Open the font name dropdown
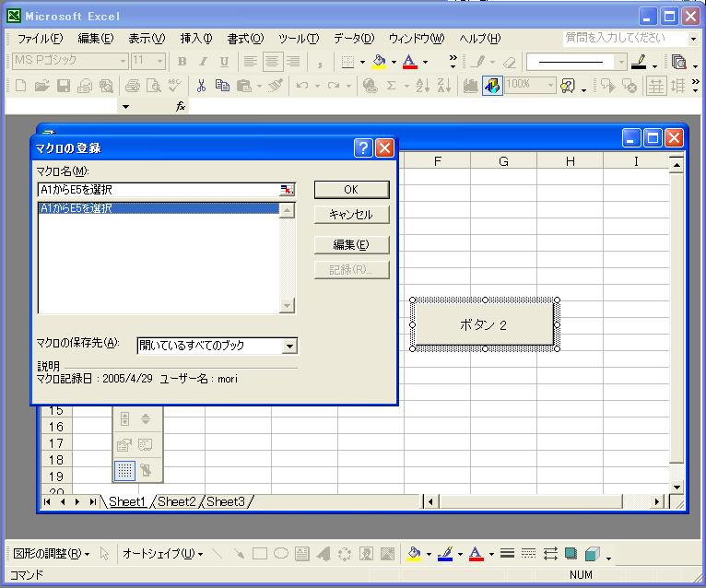This screenshot has width=706, height=588. tap(123, 61)
